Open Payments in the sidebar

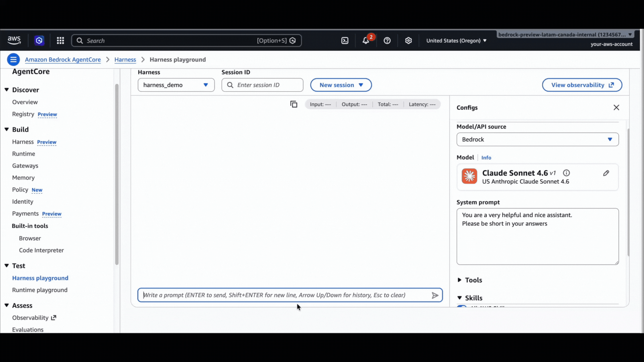click(25, 214)
